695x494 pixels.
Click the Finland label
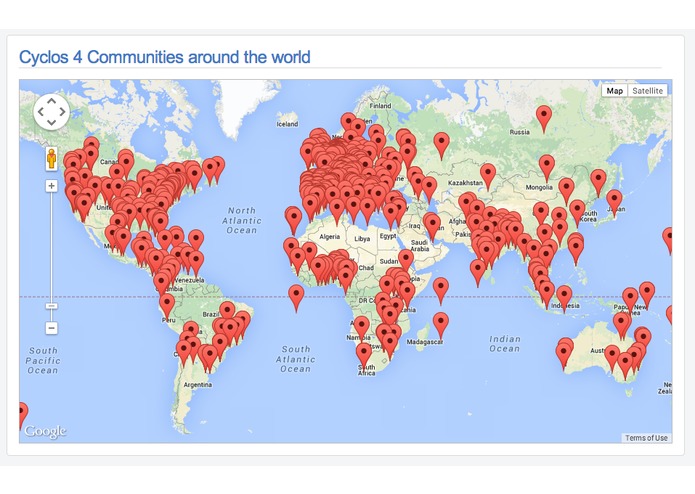point(380,106)
